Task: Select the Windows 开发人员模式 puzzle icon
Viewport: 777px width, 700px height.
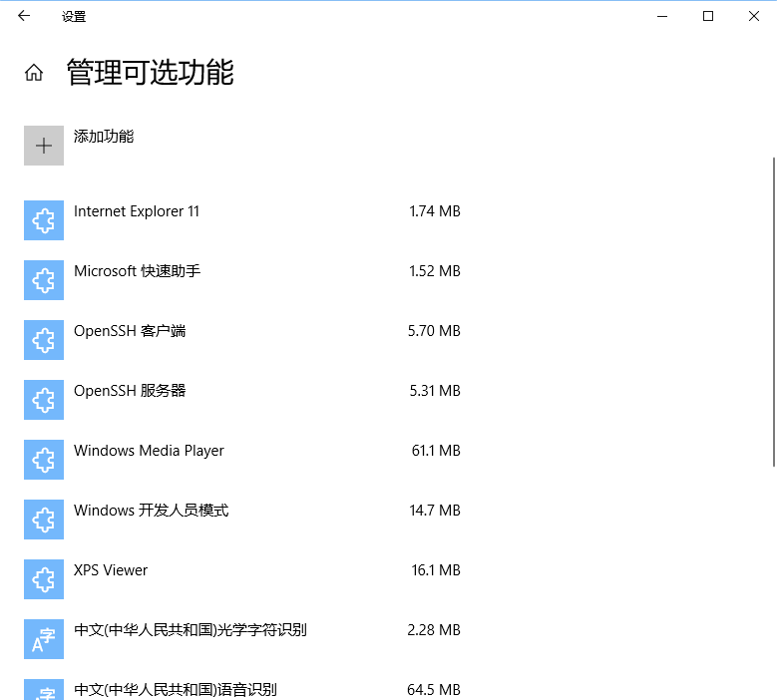Action: click(x=44, y=520)
